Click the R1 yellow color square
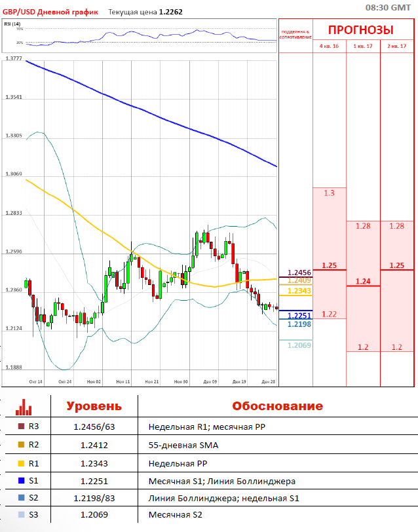Image resolution: width=418 pixels, height=532 pixels. coord(21,462)
